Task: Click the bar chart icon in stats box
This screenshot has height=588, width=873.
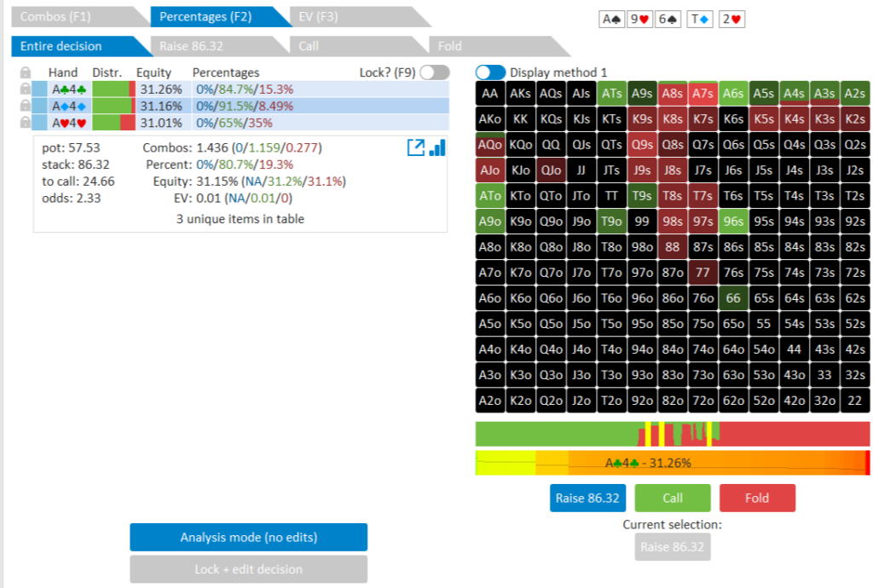Action: pos(437,147)
